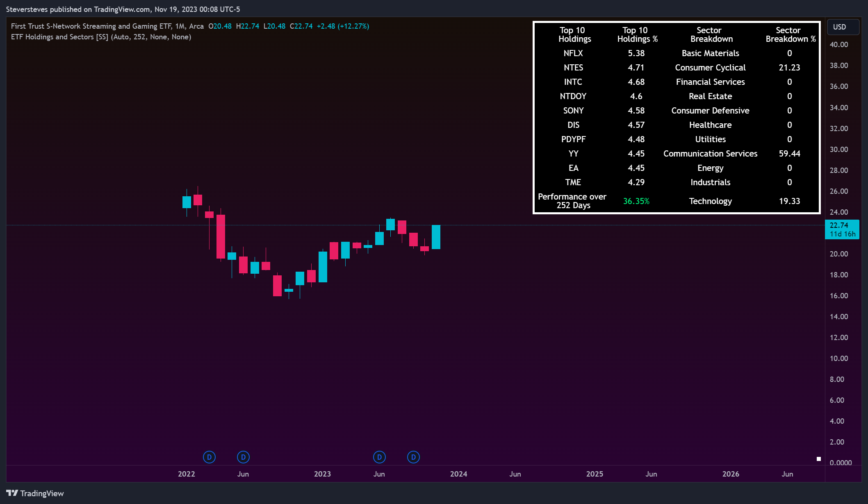868x504 pixels.
Task: Click the Utilities sector label
Action: (710, 139)
